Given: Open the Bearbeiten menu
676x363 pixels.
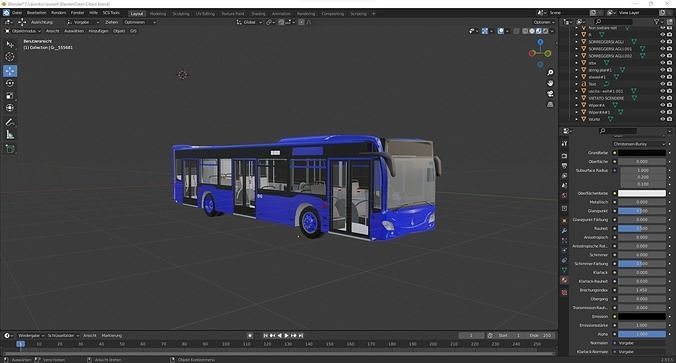Looking at the screenshot, I should tap(36, 13).
